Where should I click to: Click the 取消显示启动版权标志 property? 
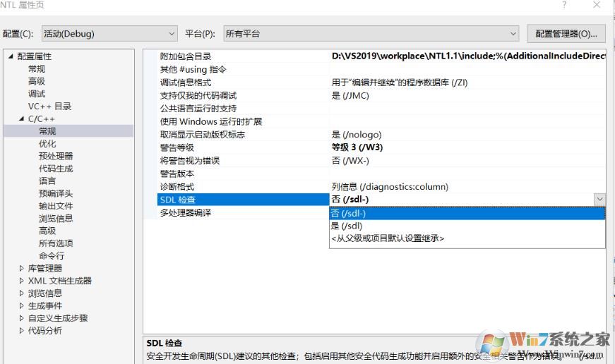click(x=203, y=135)
